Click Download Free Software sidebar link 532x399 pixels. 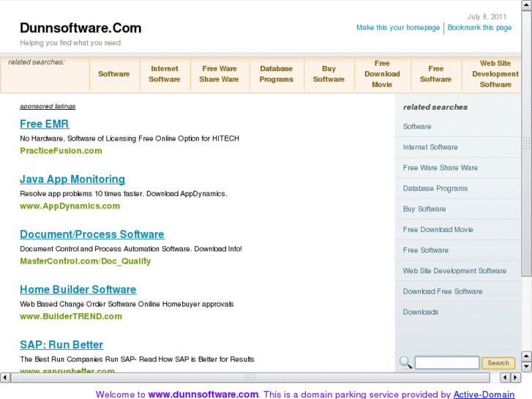click(443, 291)
